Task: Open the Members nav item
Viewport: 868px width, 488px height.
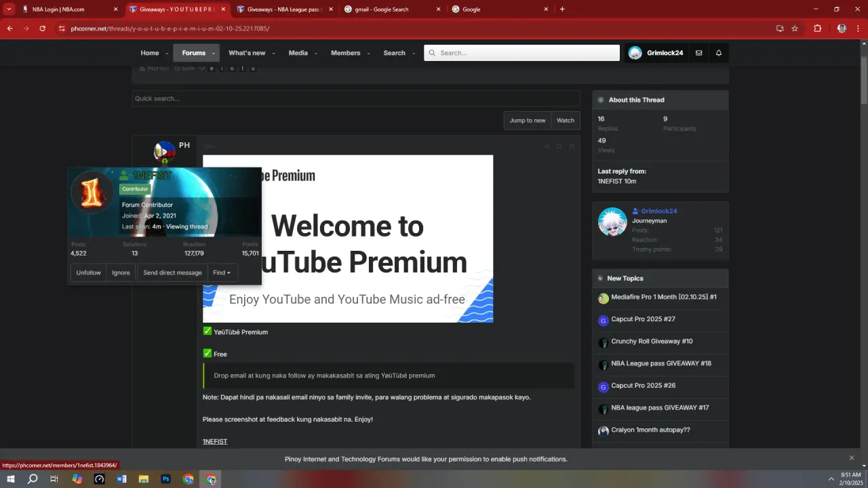Action: [346, 53]
